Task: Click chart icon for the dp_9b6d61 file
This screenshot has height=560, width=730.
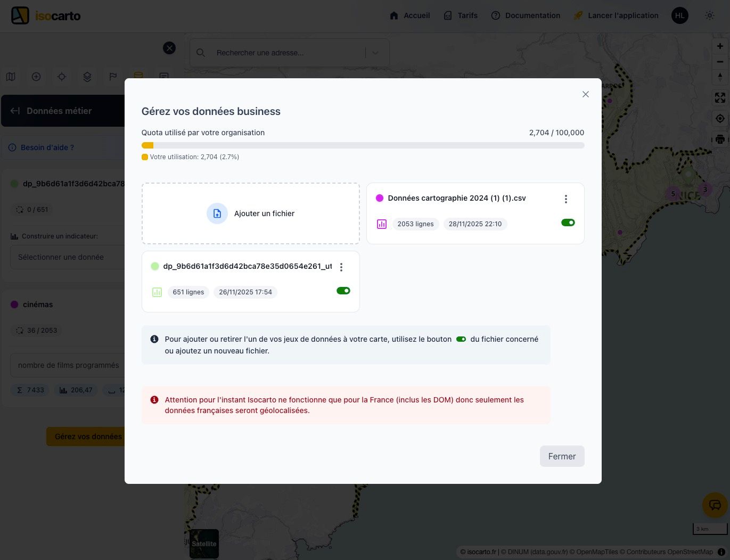Action: point(157,292)
